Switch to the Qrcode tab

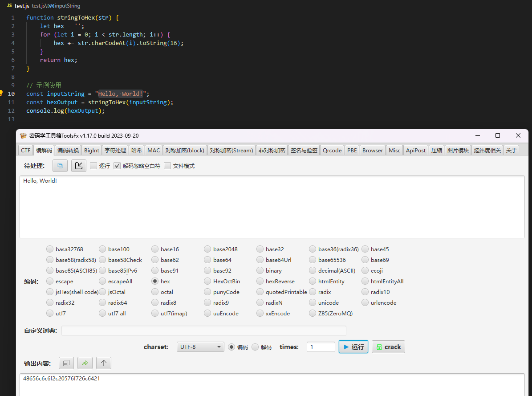332,150
